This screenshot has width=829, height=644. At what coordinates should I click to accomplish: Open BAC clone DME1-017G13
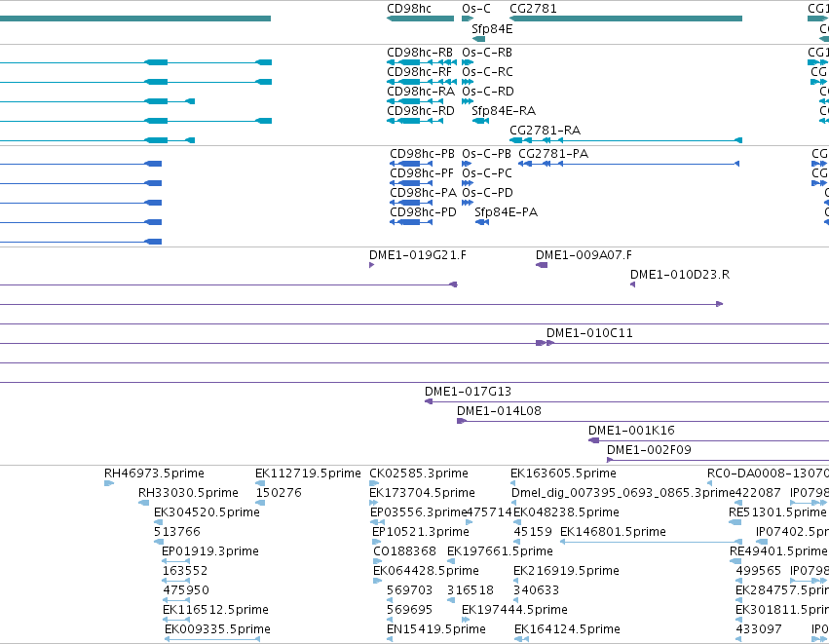click(468, 392)
